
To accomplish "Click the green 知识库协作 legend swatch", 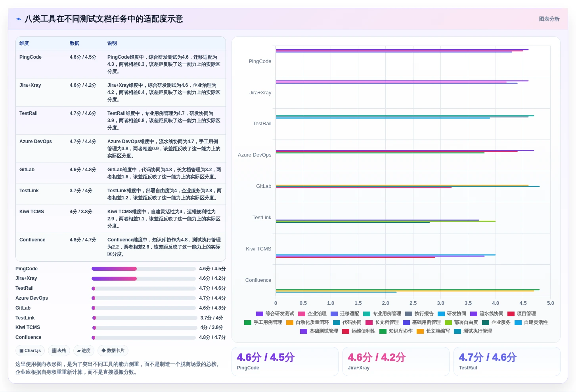I will 383,331.
